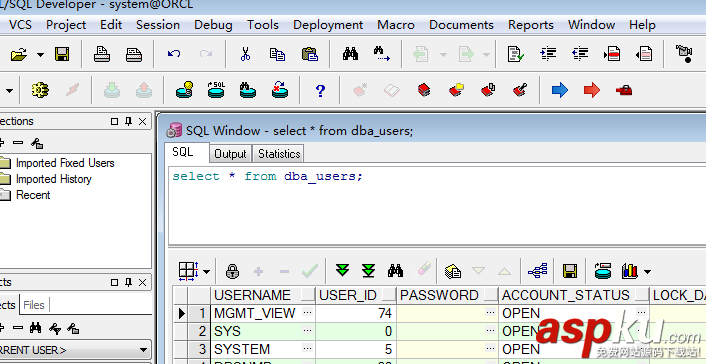Open the Deployment menu
Viewport: 706px width, 364px height.
(x=328, y=25)
